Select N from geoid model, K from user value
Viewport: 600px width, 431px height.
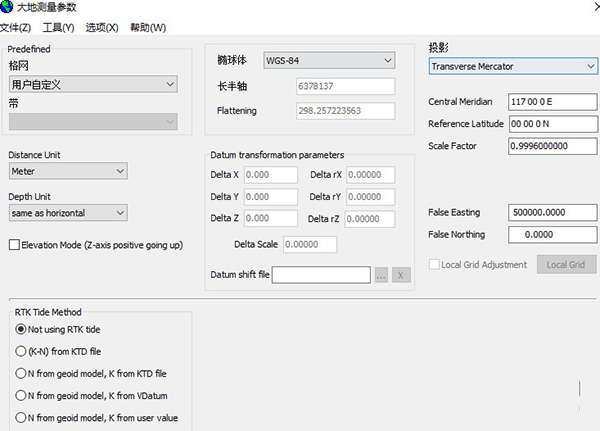21,417
